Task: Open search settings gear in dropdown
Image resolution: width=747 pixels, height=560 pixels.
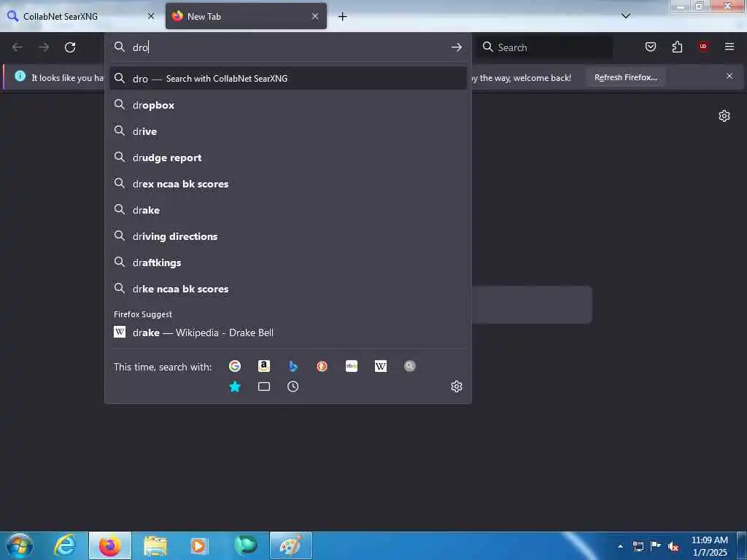Action: (x=457, y=386)
